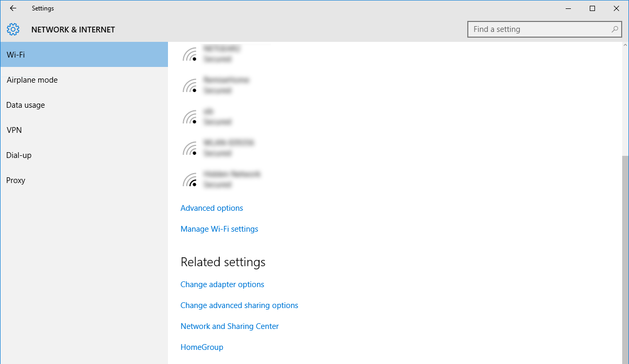Open the Dial-up section
Viewport: 629px width, 364px height.
tap(19, 155)
